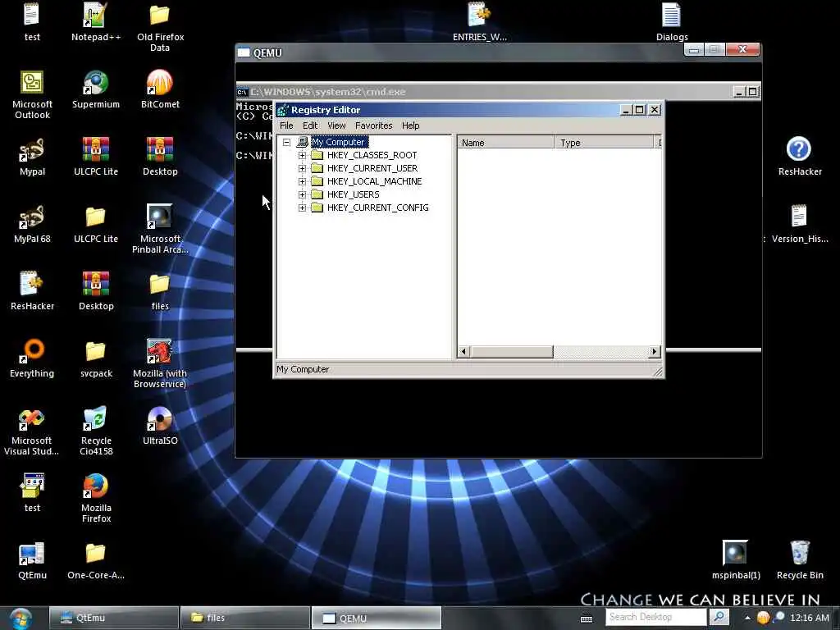Image resolution: width=840 pixels, height=630 pixels.
Task: Click the taskbar clock showing 12:16 AM
Action: [809, 618]
